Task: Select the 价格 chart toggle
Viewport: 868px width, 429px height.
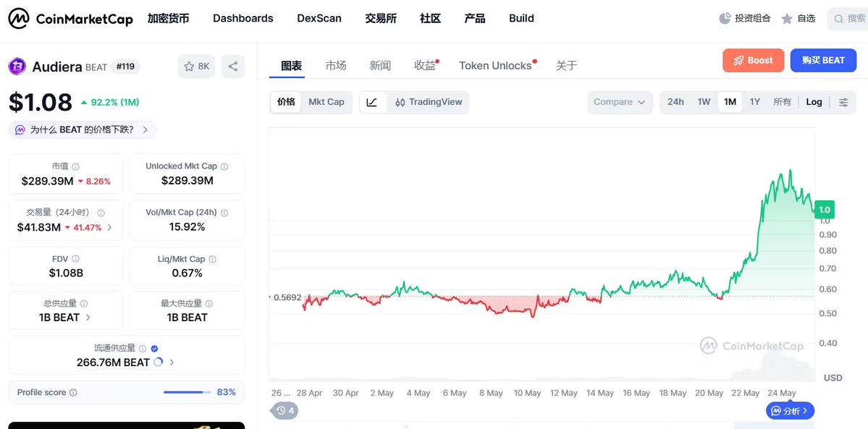Action: [286, 103]
